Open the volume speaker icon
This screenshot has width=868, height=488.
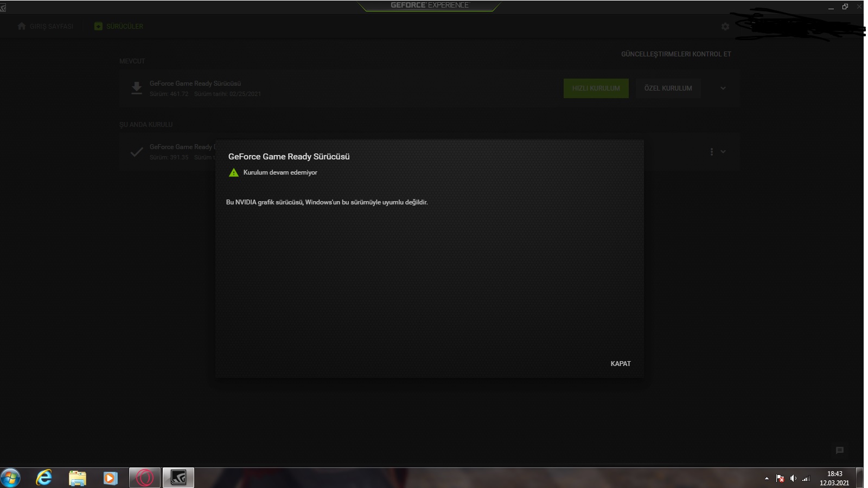793,478
